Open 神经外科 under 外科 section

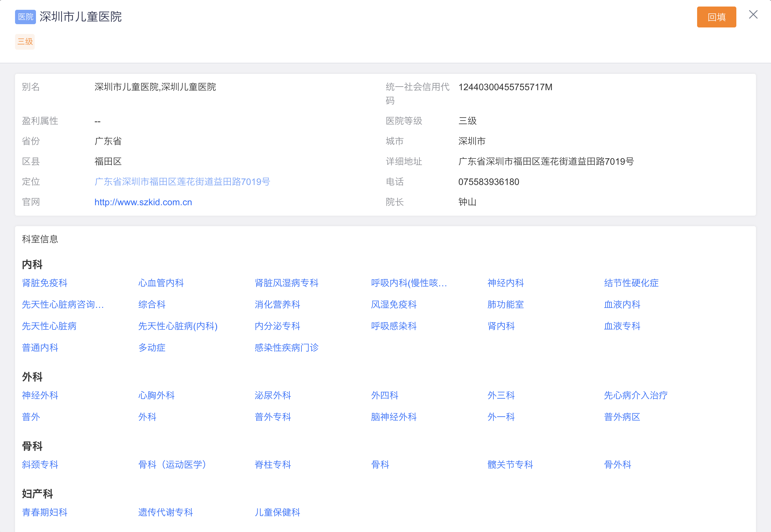coord(40,395)
